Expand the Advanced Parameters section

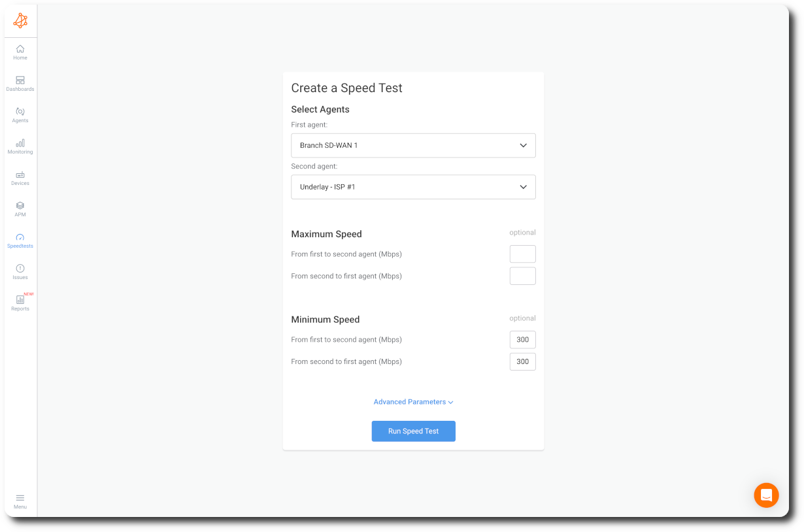pyautogui.click(x=413, y=401)
